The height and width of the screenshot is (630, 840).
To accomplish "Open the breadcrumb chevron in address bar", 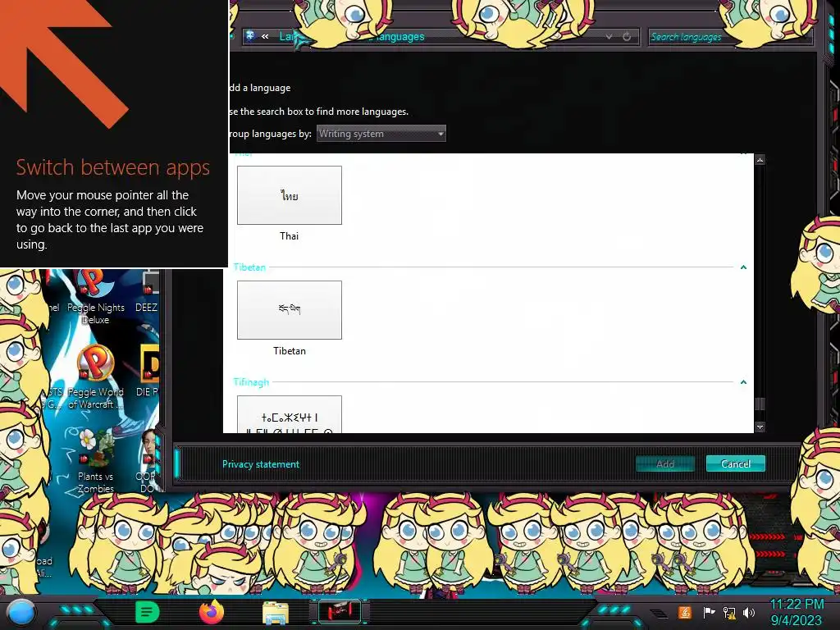I will point(265,36).
